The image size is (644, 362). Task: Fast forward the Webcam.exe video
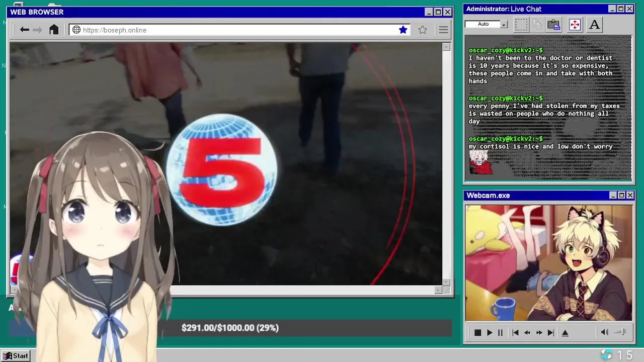(539, 332)
